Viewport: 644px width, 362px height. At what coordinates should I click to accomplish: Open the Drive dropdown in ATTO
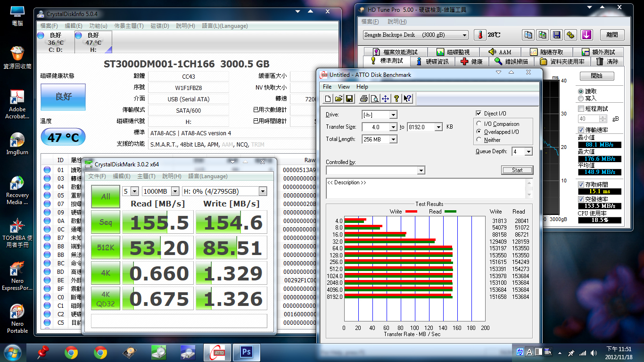click(393, 115)
